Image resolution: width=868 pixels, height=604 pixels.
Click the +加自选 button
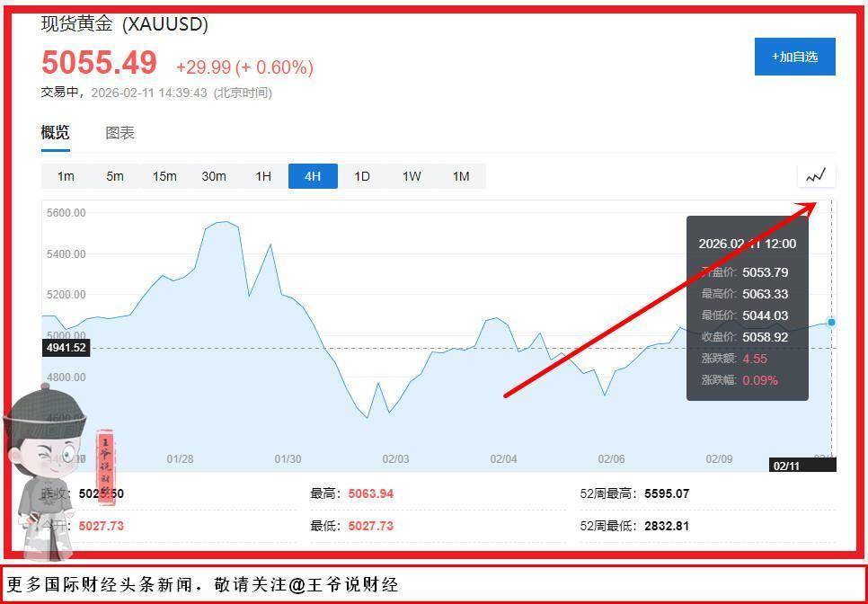pyautogui.click(x=794, y=57)
